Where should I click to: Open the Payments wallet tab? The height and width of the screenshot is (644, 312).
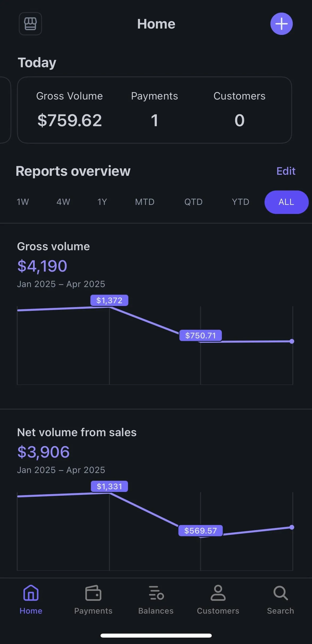93,598
